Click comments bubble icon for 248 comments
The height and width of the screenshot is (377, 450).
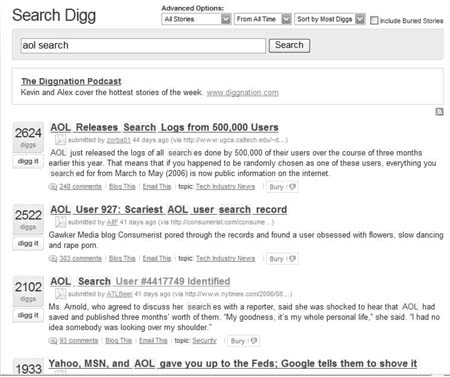[53, 187]
